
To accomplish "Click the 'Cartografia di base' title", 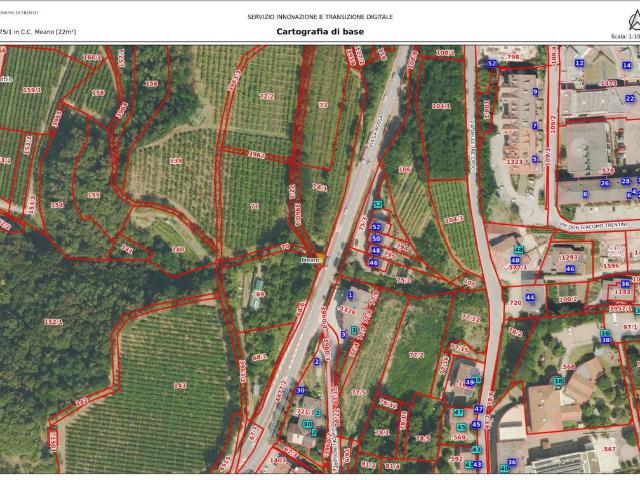I will (320, 31).
